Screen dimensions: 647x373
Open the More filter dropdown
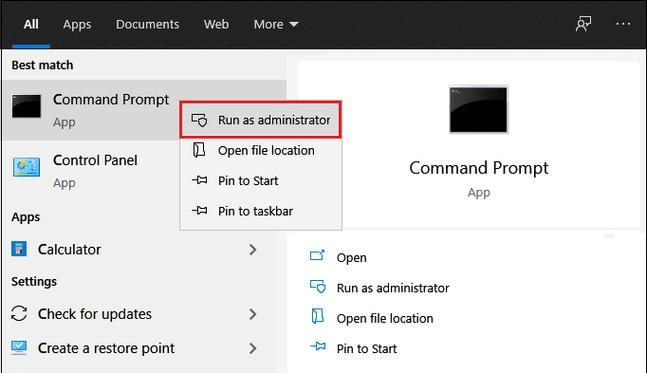pyautogui.click(x=276, y=24)
